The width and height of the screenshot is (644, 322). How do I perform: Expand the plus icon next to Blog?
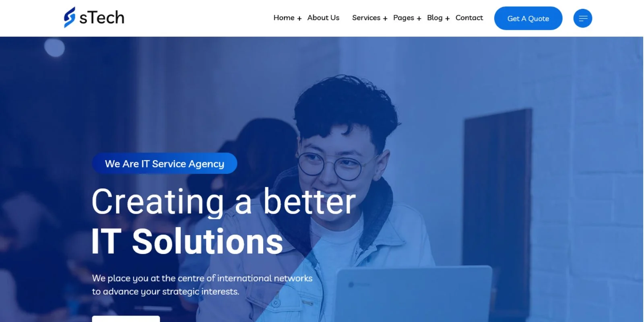click(x=447, y=19)
